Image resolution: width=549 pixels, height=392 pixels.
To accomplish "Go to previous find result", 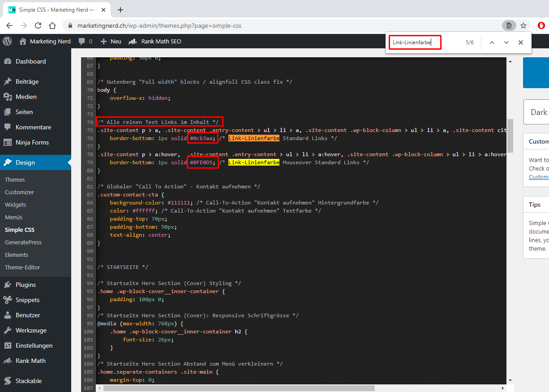I will click(x=492, y=43).
